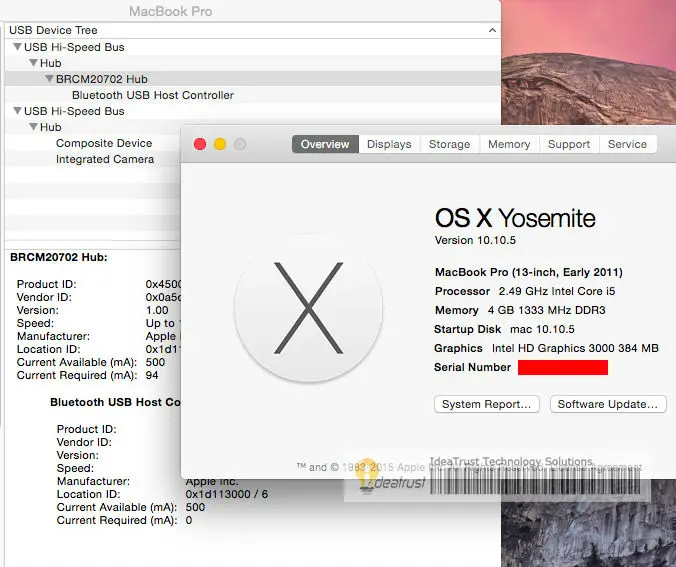Click the Version 10.10.5 text
This screenshot has width=676, height=567.
pos(475,240)
